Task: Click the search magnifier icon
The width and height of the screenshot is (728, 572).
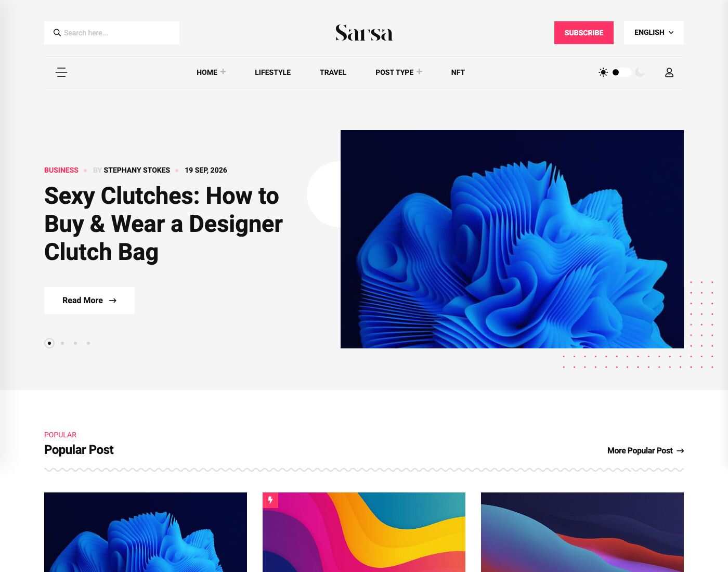Action: (57, 33)
